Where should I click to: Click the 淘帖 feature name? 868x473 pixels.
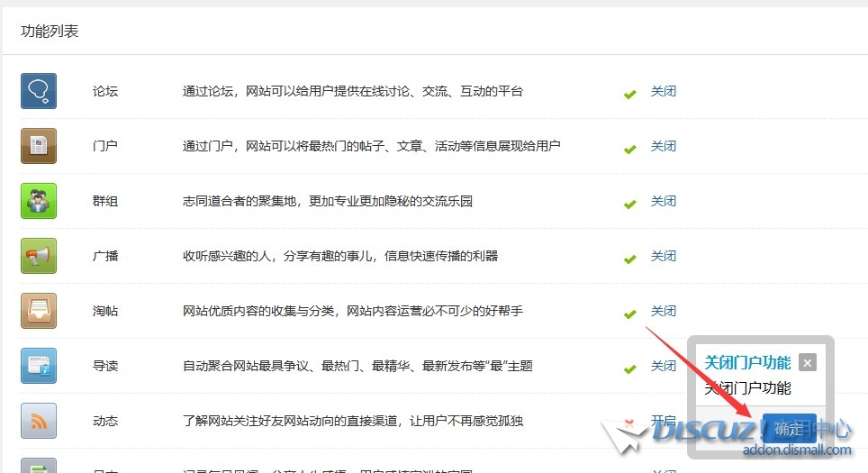tap(105, 311)
